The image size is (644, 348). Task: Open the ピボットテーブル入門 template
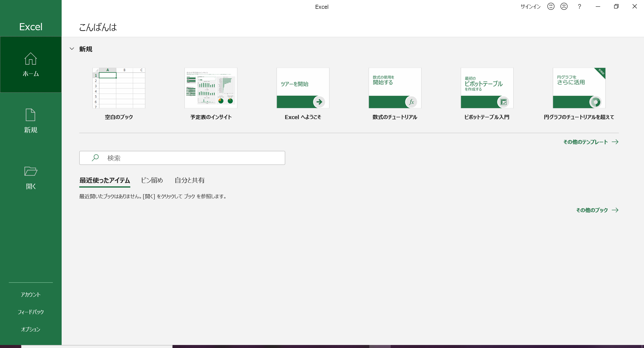[487, 94]
